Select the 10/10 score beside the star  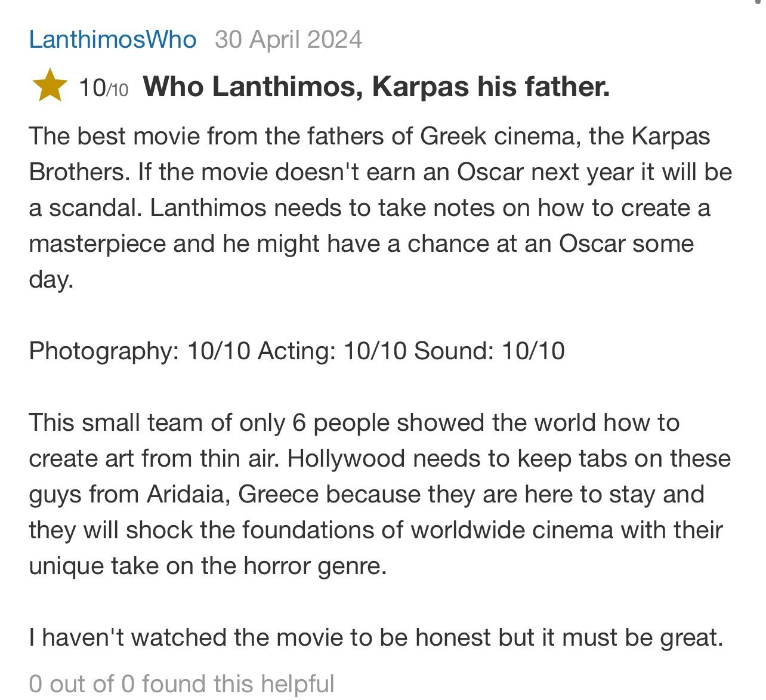click(104, 88)
